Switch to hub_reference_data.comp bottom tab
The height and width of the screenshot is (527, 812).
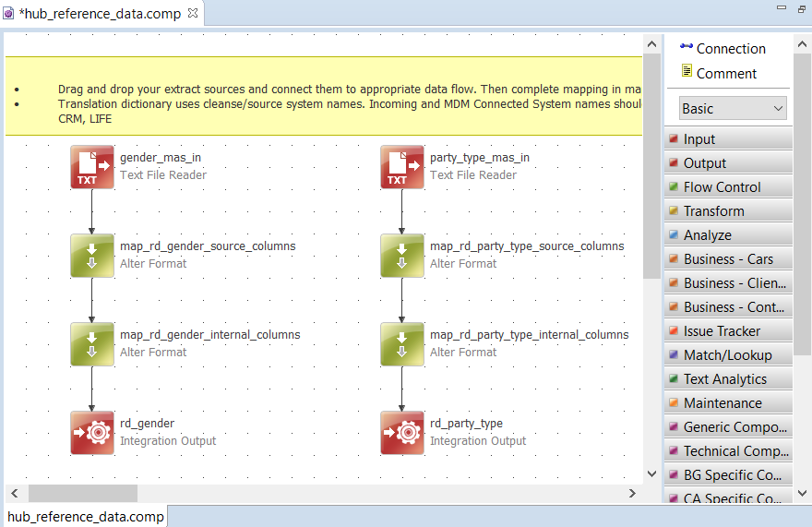pyautogui.click(x=85, y=517)
